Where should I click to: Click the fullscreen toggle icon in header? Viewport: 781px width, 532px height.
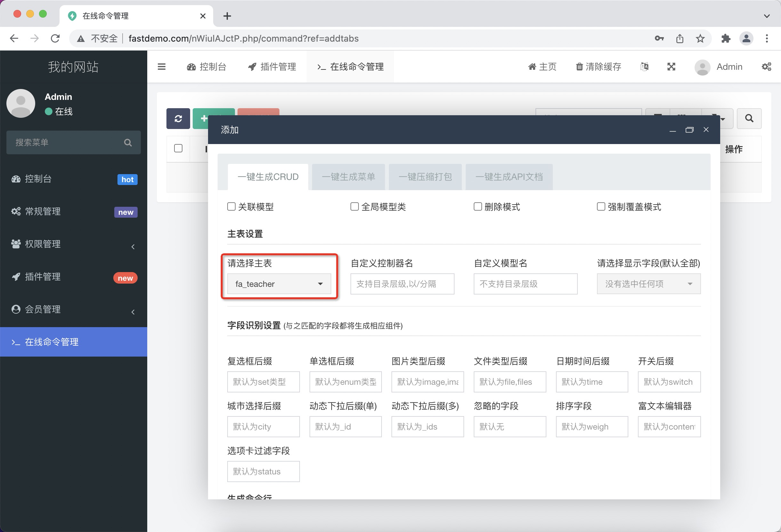point(671,67)
